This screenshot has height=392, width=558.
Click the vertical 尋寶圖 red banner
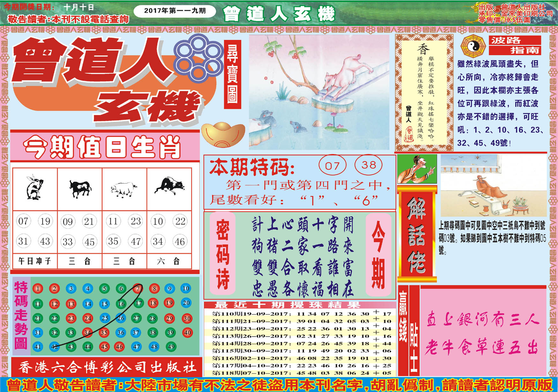(x=233, y=74)
